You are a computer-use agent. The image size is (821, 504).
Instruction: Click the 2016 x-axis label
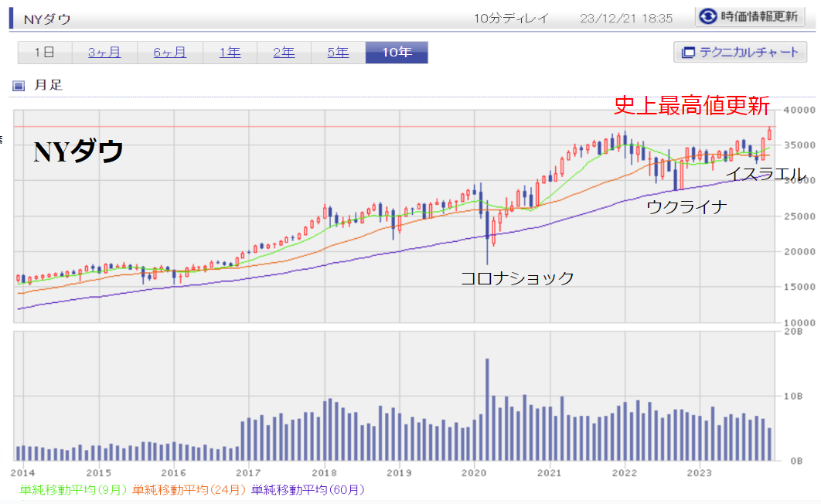click(173, 473)
